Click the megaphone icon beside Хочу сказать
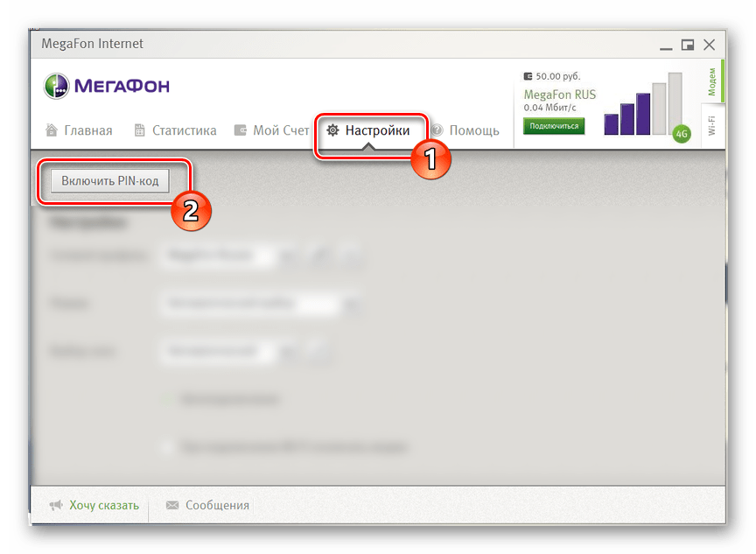The image size is (756, 554). (x=56, y=505)
